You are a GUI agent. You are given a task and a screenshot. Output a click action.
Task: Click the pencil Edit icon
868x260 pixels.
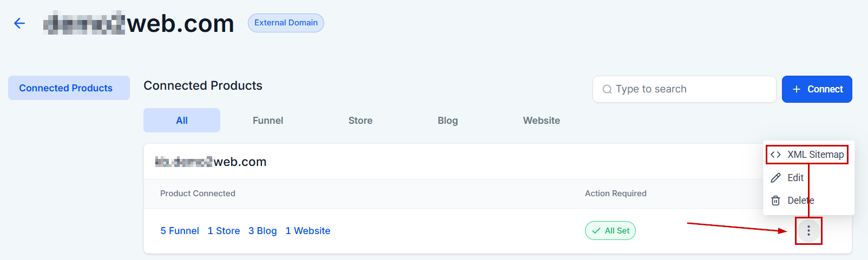point(775,178)
